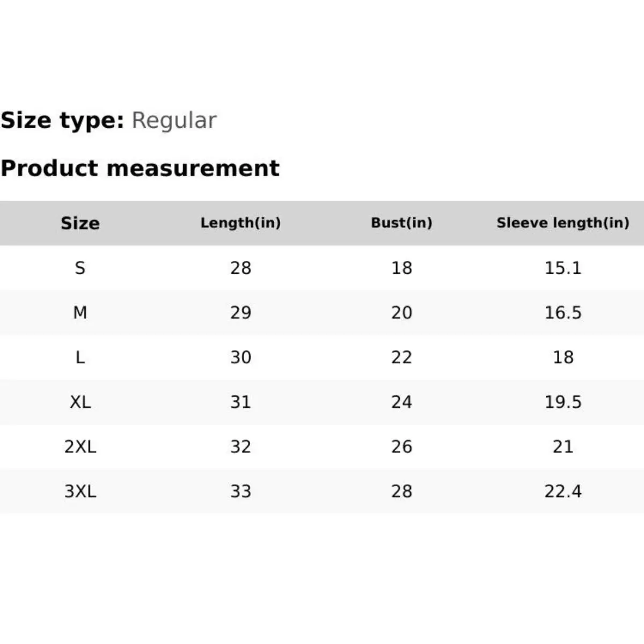Click the Length(in) column header
644x644 pixels.
point(240,223)
